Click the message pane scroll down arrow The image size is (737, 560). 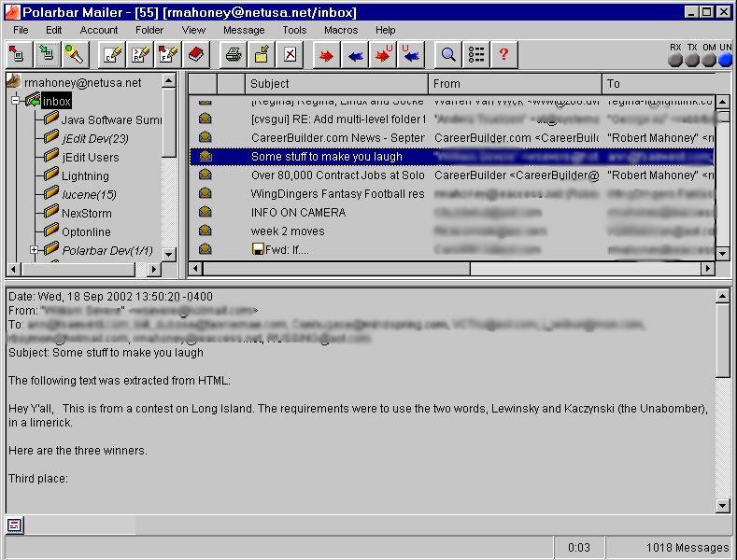[722, 506]
